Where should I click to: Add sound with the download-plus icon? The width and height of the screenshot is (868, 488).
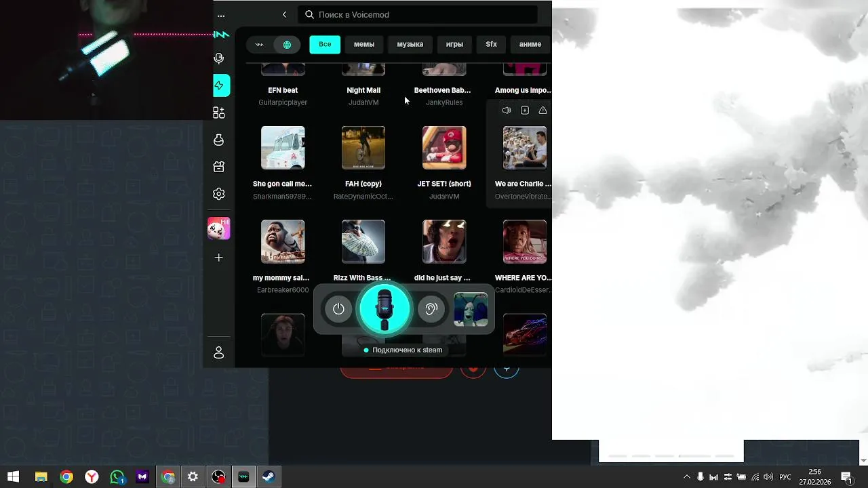coord(524,110)
